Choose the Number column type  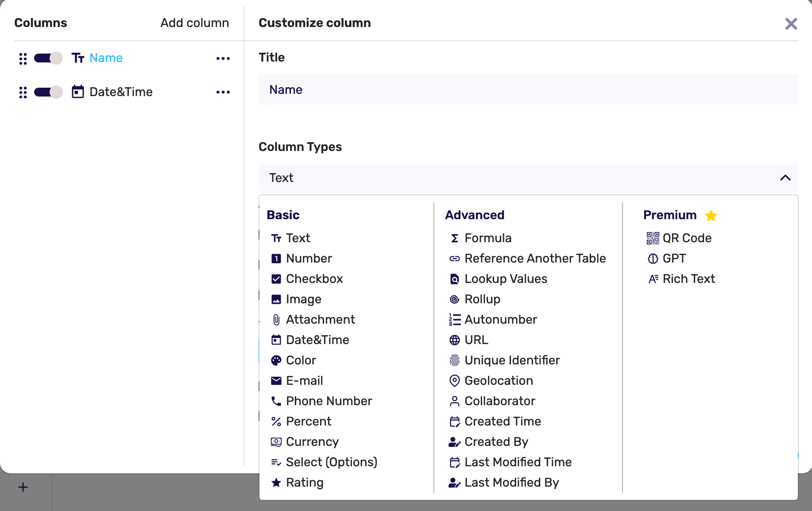pyautogui.click(x=301, y=259)
